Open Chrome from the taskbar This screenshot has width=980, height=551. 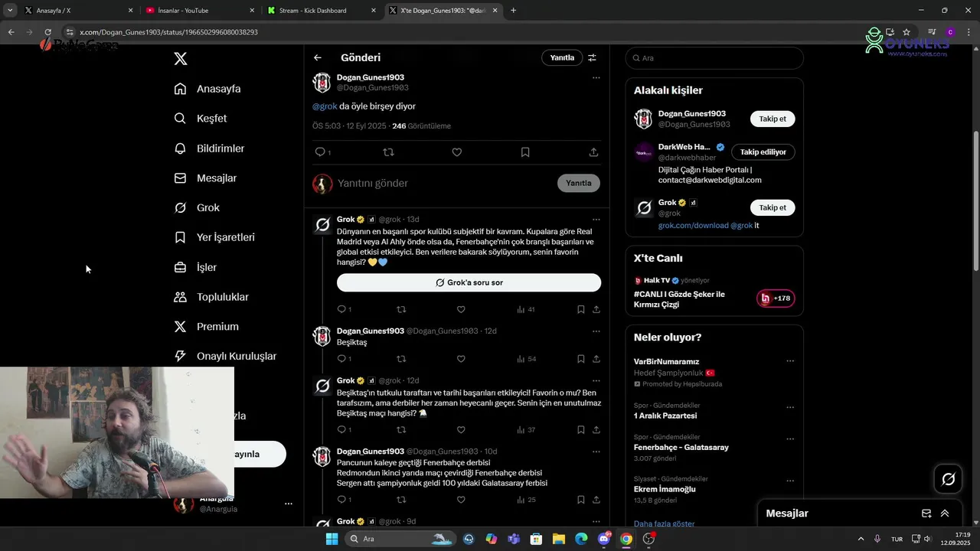click(x=626, y=539)
